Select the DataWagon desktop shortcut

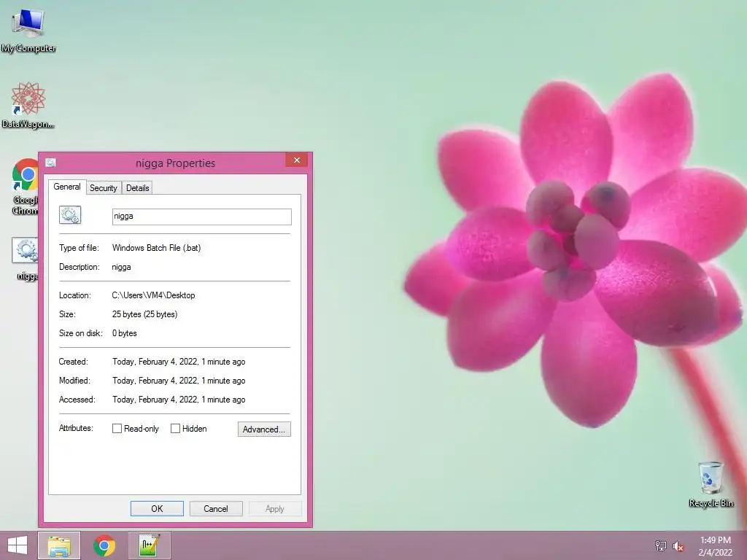coord(28,105)
